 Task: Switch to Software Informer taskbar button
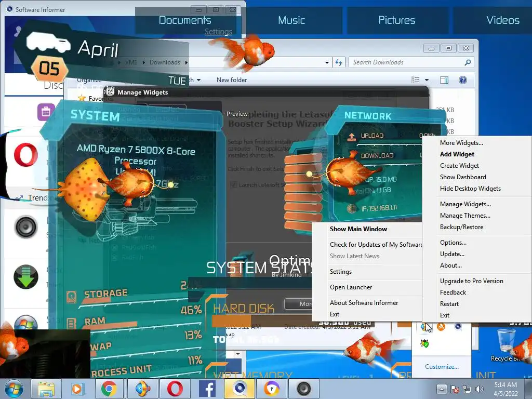239,389
